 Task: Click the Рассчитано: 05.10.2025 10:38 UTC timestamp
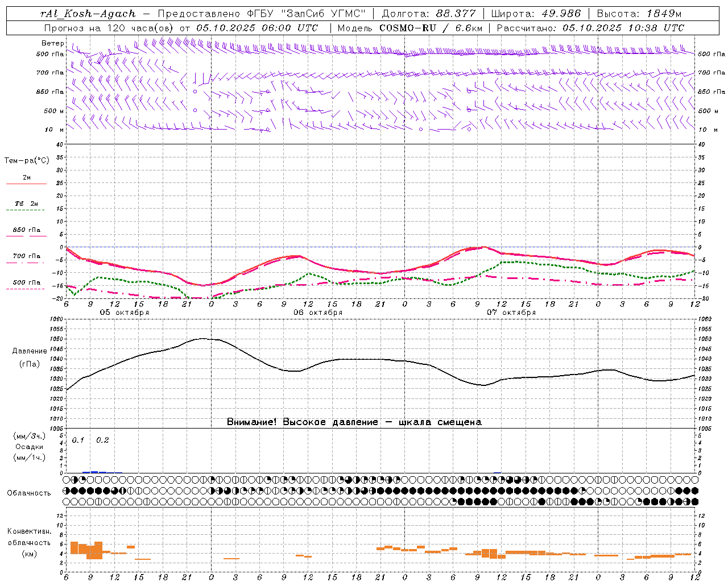click(x=590, y=28)
